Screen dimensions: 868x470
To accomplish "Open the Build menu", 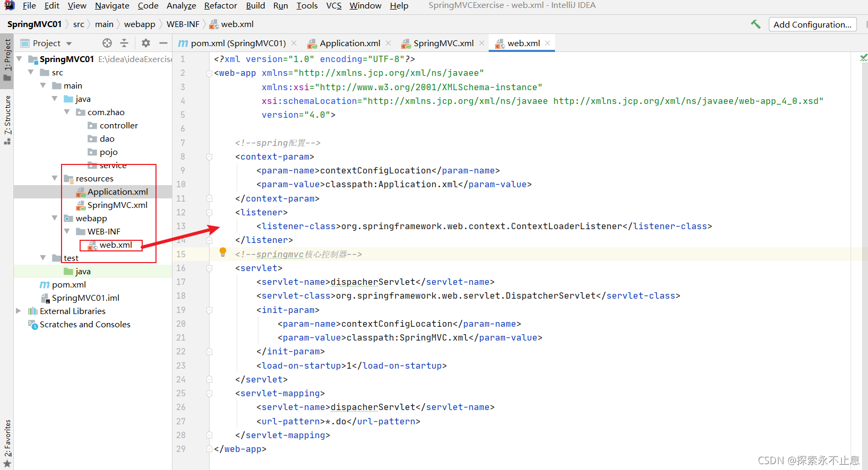I will click(255, 5).
